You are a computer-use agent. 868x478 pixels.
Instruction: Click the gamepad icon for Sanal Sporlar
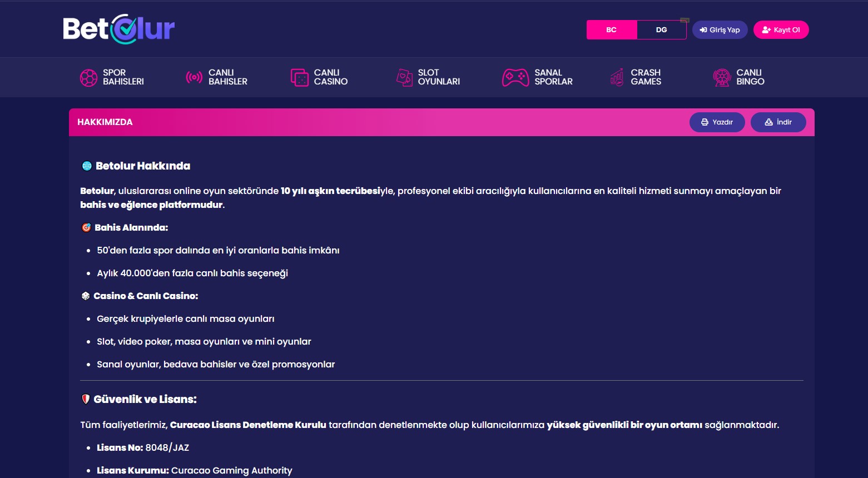coord(515,77)
